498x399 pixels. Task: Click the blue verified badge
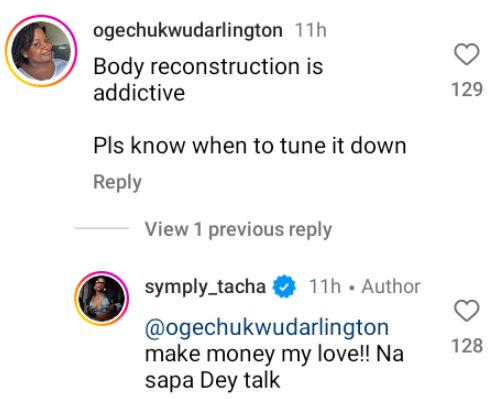tap(284, 286)
